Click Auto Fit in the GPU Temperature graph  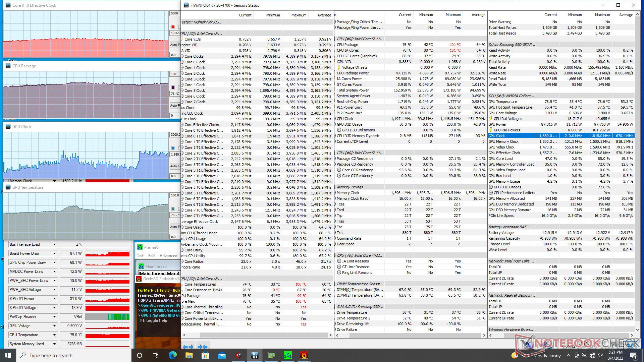[175, 227]
